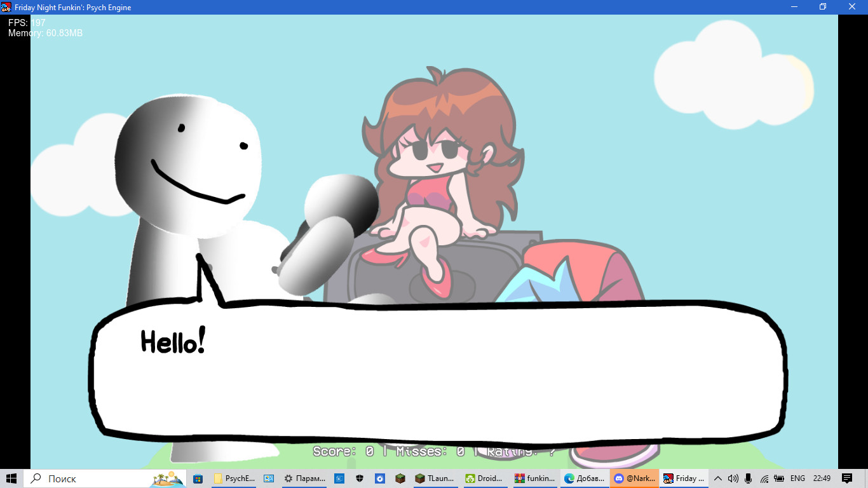Image resolution: width=868 pixels, height=488 pixels.
Task: Click the FPS counter text
Action: pos(27,23)
